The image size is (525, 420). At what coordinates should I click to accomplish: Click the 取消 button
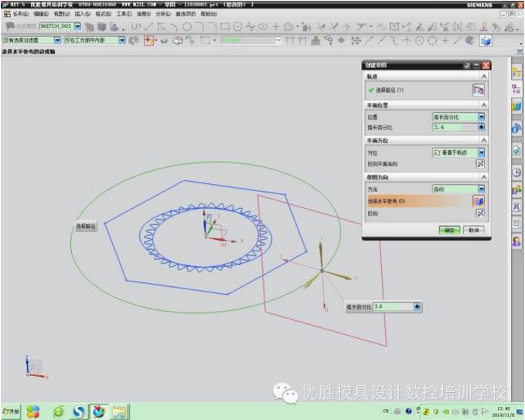click(x=473, y=230)
